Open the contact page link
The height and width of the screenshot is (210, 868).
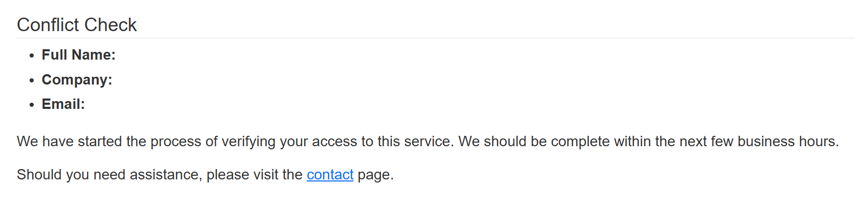(330, 175)
